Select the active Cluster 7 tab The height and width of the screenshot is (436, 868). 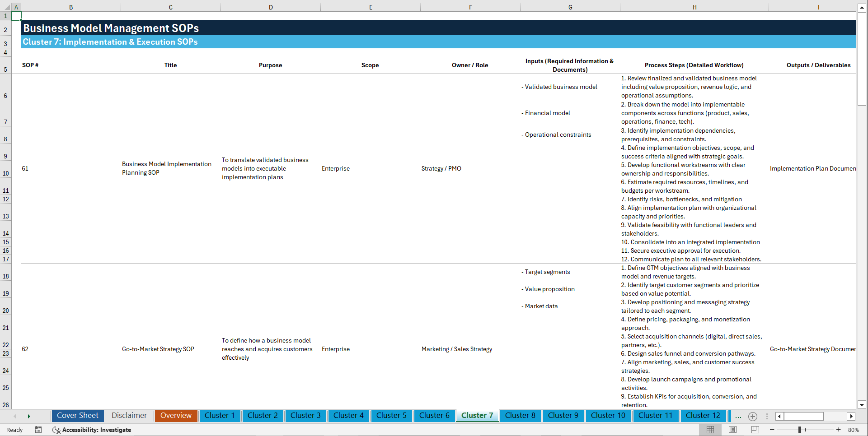coord(477,416)
